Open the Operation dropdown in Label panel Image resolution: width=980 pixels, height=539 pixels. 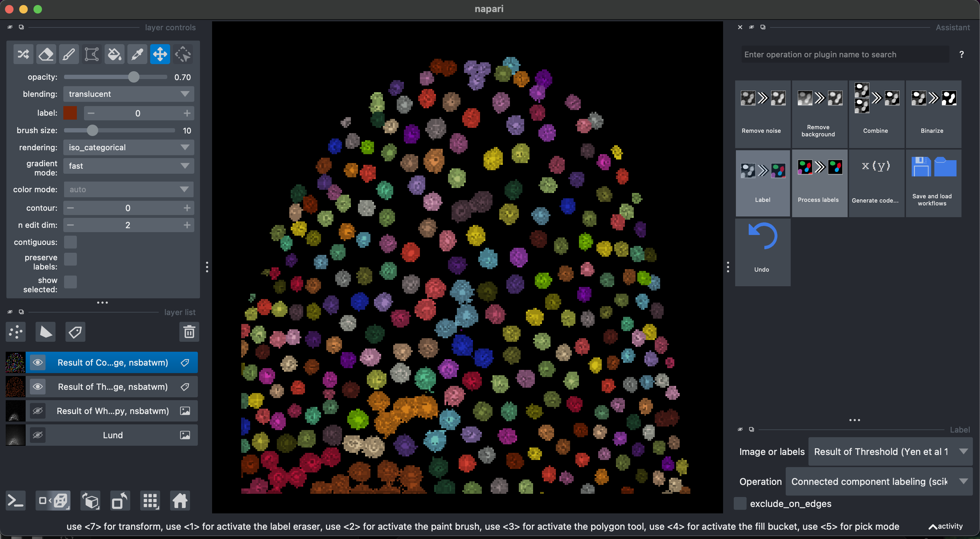pos(879,482)
